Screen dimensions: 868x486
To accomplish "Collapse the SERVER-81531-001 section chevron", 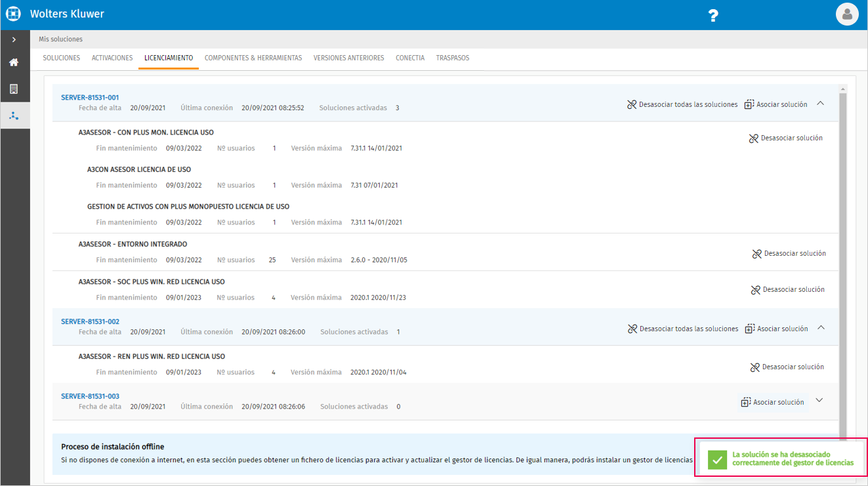I will (x=820, y=104).
